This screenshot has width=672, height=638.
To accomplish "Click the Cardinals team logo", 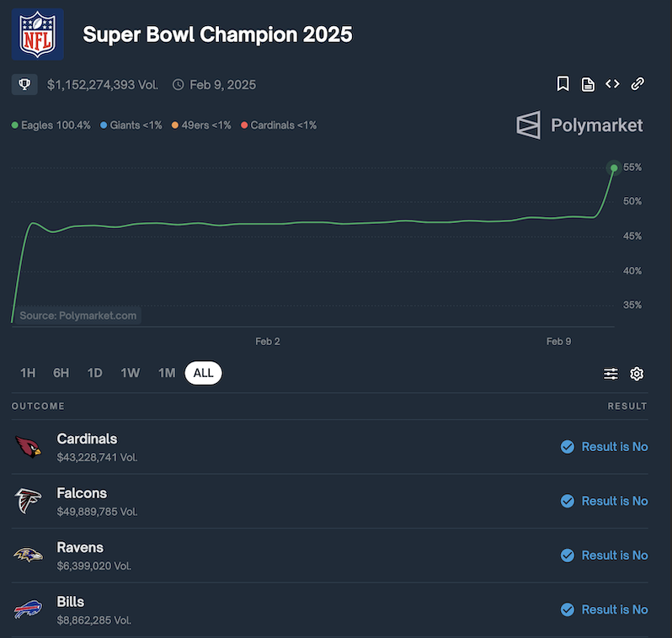I will 28,447.
